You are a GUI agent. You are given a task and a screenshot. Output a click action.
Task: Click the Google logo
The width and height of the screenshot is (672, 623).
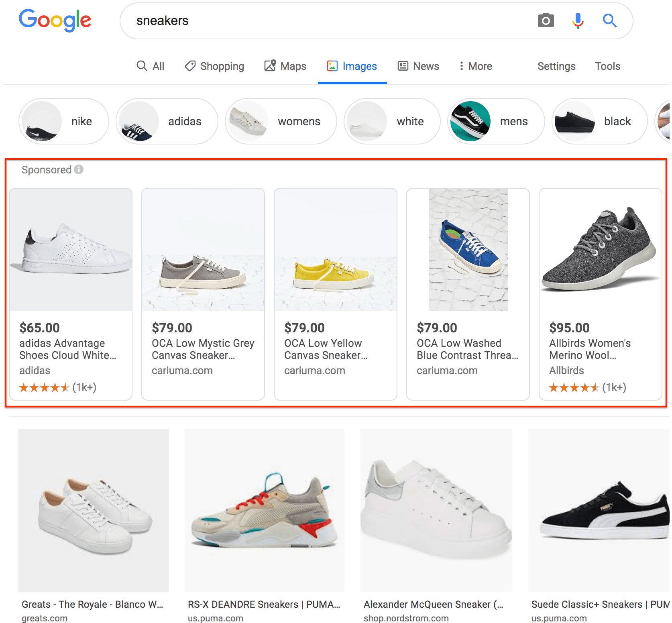(55, 20)
